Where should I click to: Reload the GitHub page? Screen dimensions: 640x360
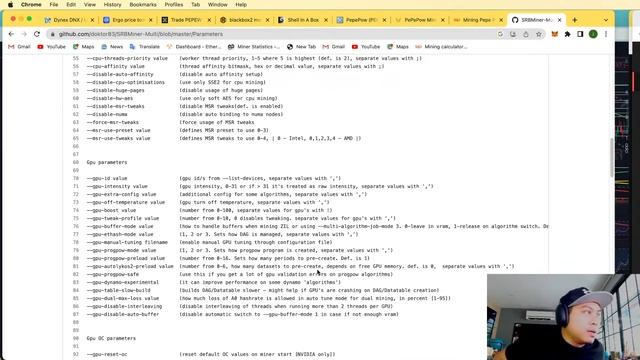click(x=37, y=34)
